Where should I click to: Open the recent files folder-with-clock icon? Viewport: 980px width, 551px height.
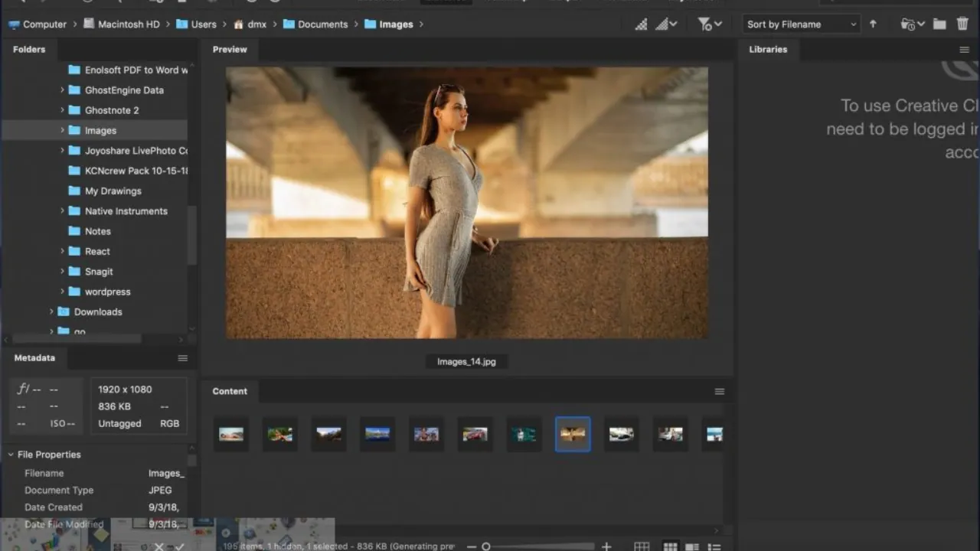909,24
